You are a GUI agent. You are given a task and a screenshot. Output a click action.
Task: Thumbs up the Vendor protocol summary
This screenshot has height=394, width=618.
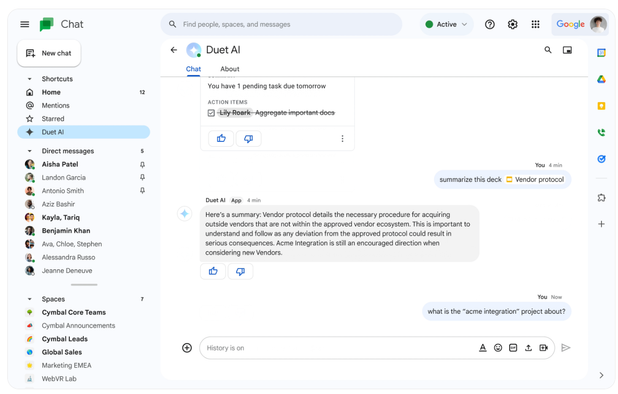[x=213, y=271]
